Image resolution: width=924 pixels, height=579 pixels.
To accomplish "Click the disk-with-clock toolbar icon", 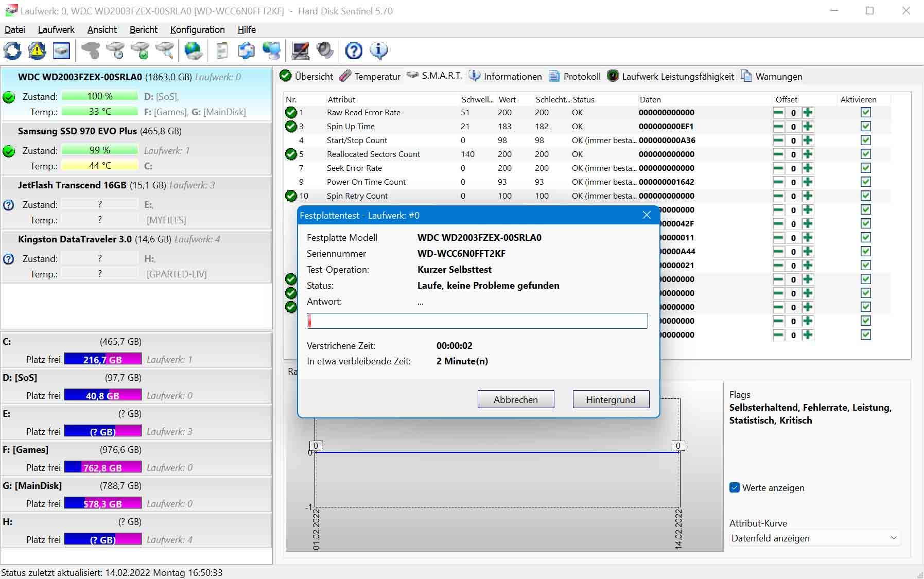I will 115,50.
